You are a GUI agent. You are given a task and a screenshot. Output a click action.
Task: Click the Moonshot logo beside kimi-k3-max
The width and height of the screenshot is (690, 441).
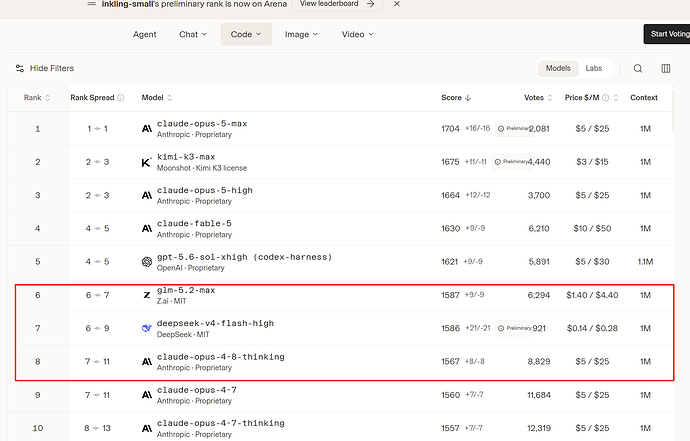[147, 162]
